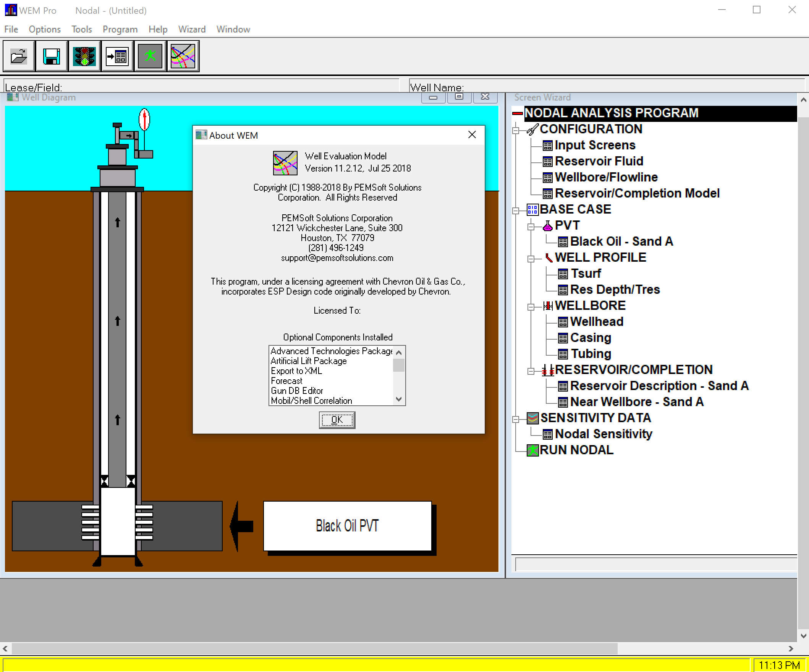809x672 pixels.
Task: Click the PVT flask icon in tree
Action: click(x=547, y=226)
